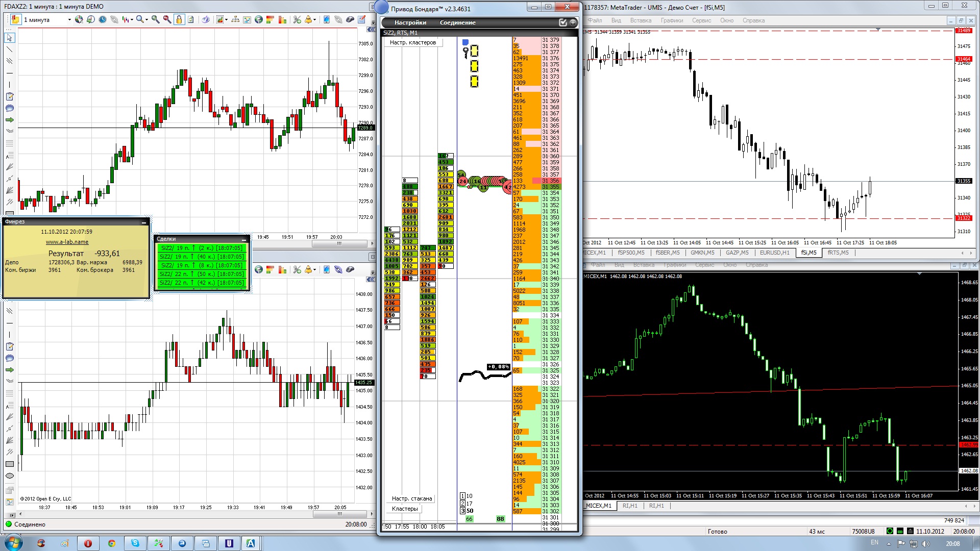
Task: Click the zoom-out magnifier icon in the chart toolbar
Action: pyautogui.click(x=167, y=19)
